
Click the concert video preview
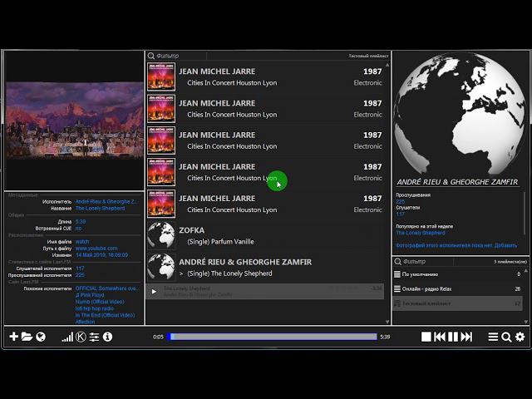pyautogui.click(x=74, y=120)
